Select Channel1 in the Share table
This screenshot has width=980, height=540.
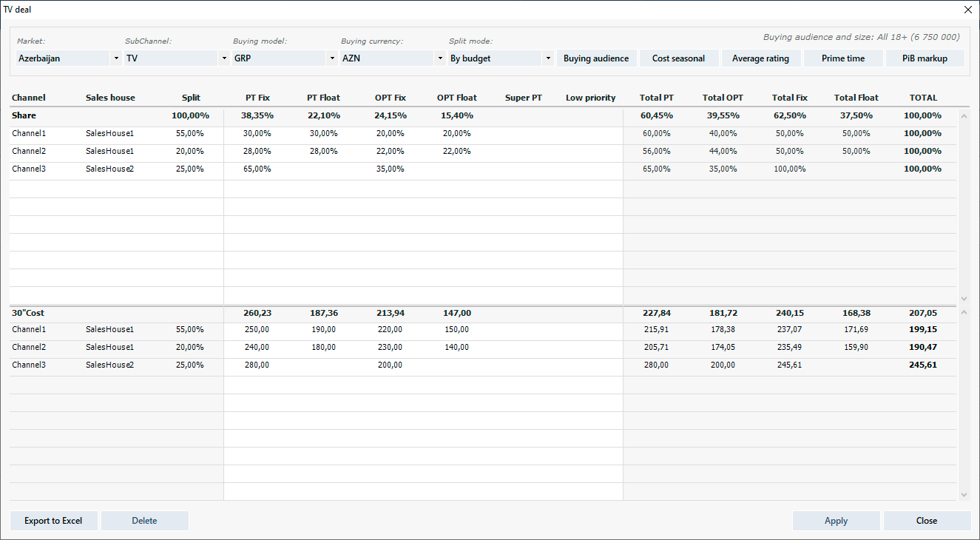29,133
